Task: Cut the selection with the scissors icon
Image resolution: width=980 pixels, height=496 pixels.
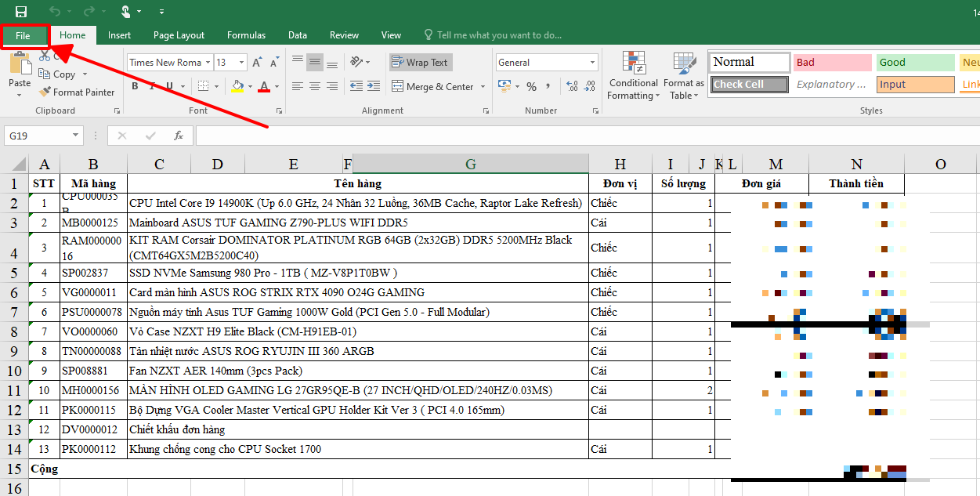Action: point(44,56)
